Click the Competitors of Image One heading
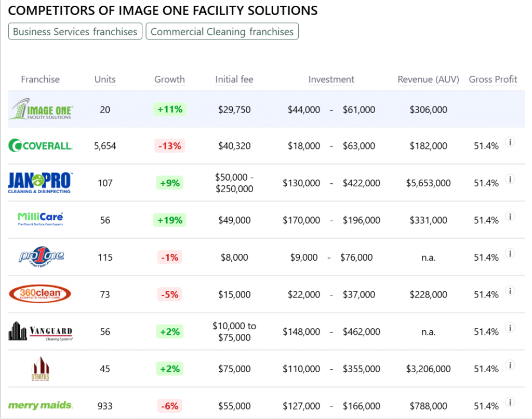 pos(163,10)
